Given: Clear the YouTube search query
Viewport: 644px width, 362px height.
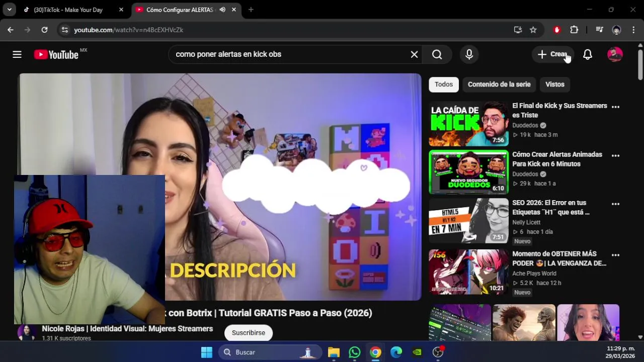Looking at the screenshot, I should point(414,54).
